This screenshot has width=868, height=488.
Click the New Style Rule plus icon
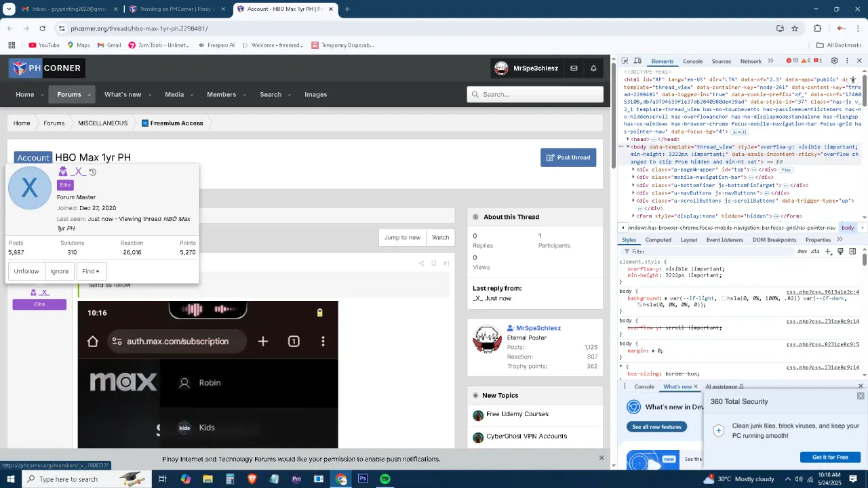(x=828, y=251)
